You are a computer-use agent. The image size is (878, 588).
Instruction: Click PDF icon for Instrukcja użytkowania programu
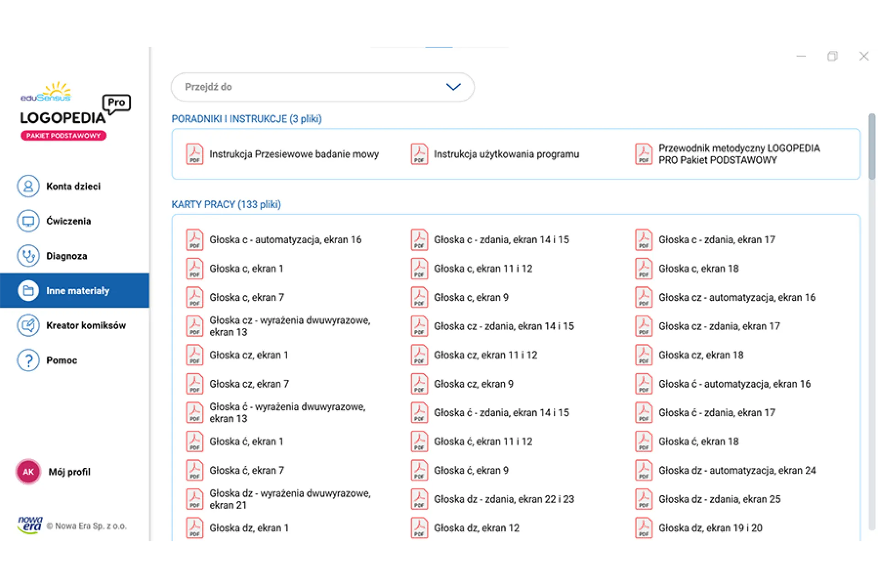[419, 154]
